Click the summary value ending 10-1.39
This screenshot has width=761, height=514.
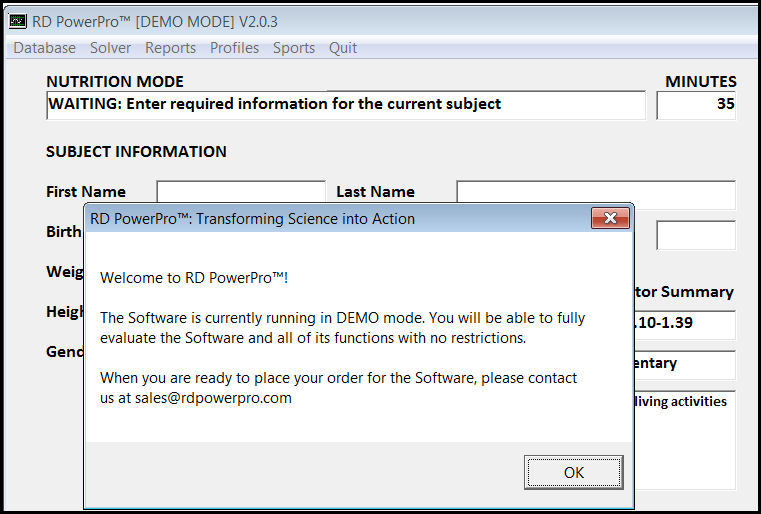(685, 325)
